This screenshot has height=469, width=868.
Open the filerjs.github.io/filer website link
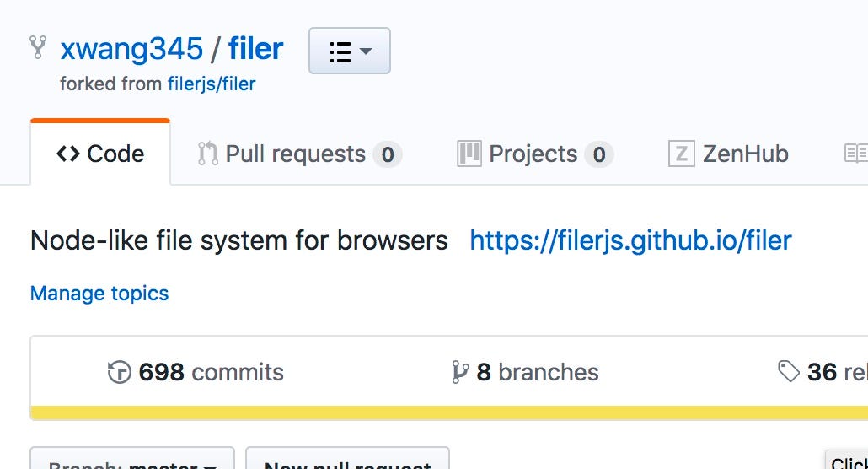630,240
